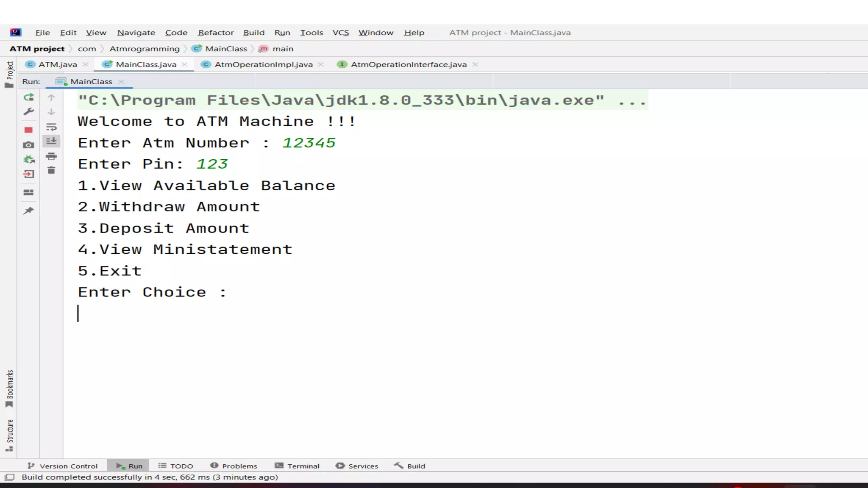Clear console with the trash icon

[x=51, y=170]
